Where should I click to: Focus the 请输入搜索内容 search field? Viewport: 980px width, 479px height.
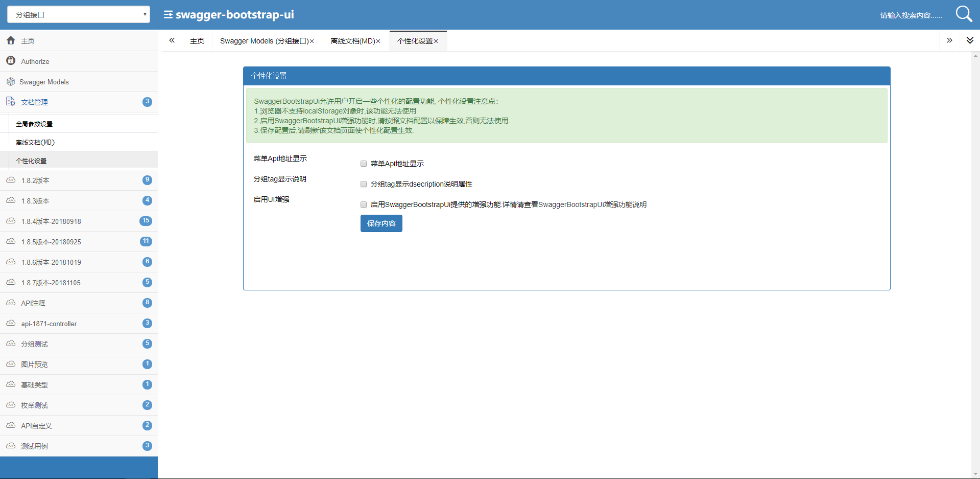[911, 15]
